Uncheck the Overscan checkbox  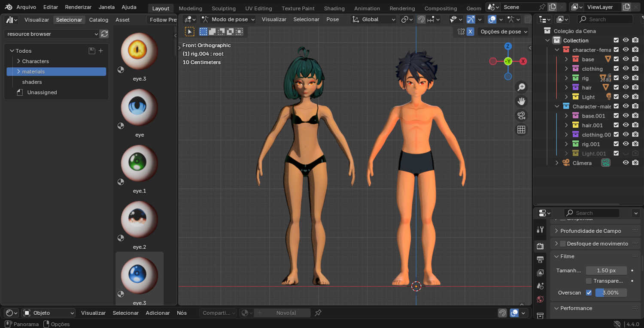(x=589, y=293)
